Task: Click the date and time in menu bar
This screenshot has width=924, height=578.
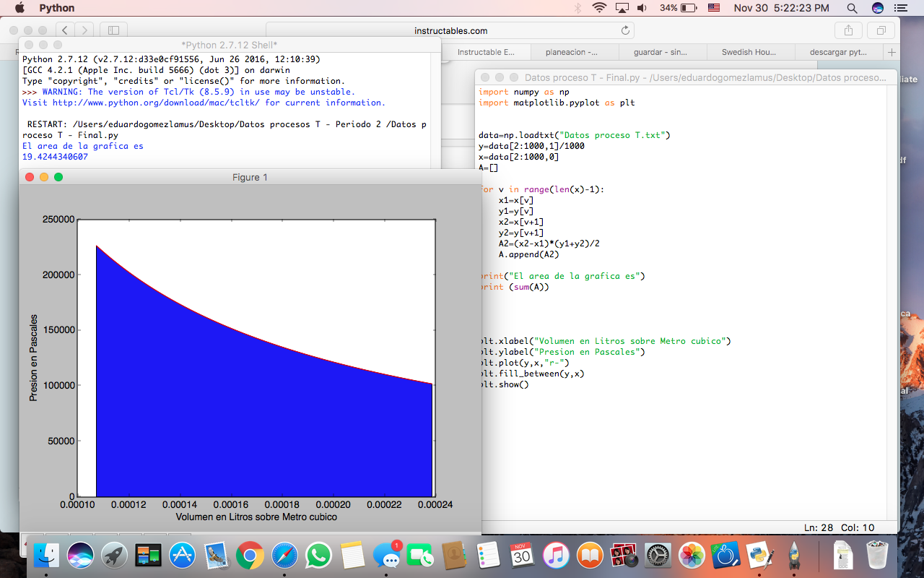Action: click(x=782, y=8)
